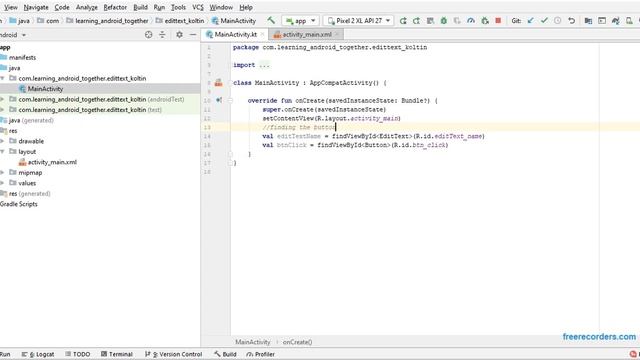
Task: Unfold the collapsed import statement
Action: [x=264, y=65]
